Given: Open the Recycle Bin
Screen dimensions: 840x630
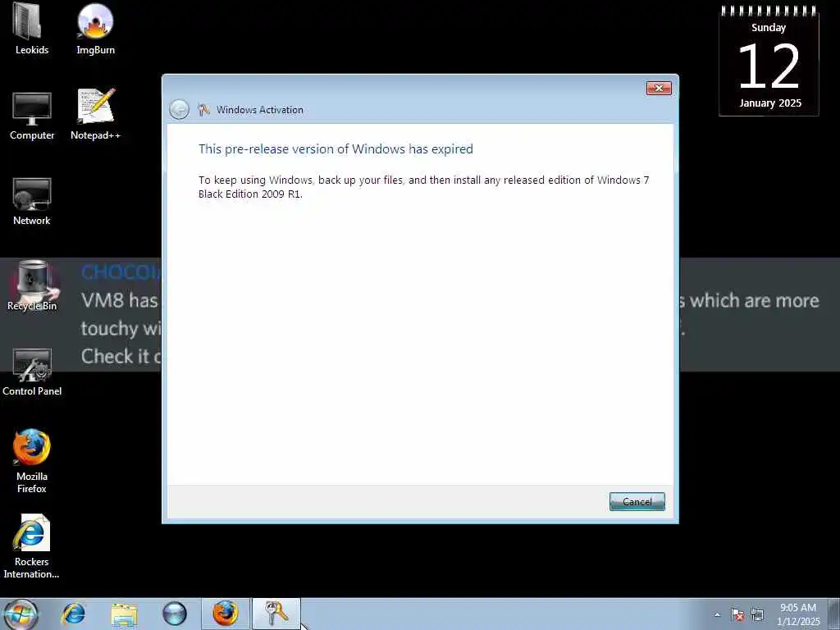Looking at the screenshot, I should point(32,286).
